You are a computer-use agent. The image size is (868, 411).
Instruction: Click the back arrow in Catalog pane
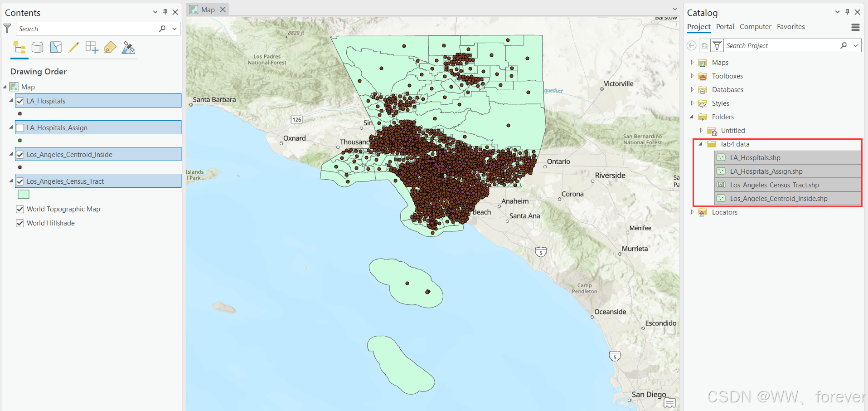point(691,45)
